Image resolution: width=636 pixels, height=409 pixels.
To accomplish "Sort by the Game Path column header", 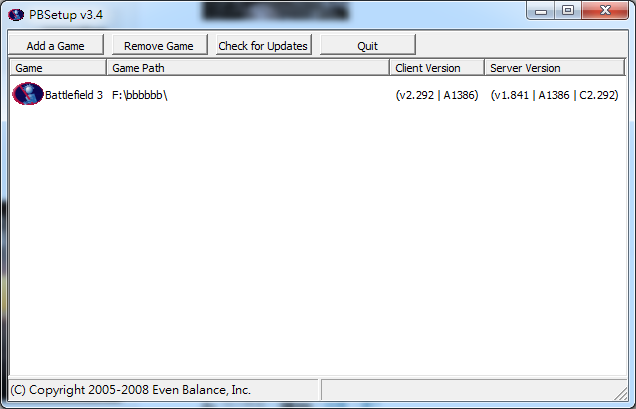I will [x=248, y=68].
